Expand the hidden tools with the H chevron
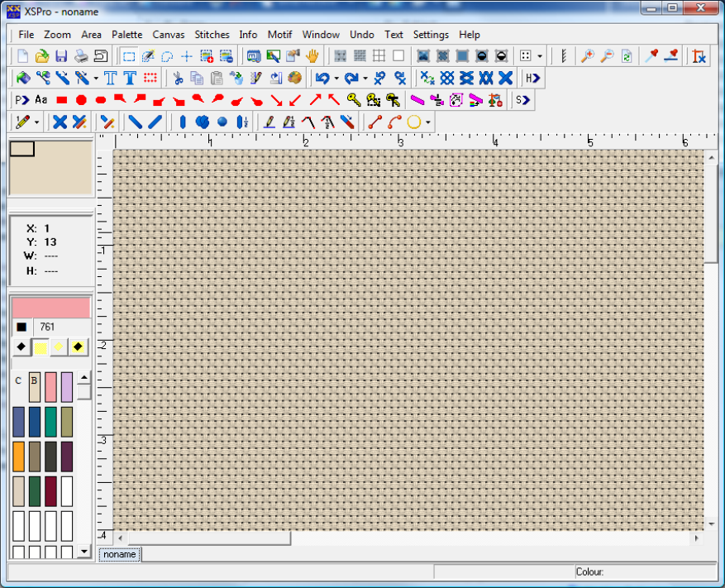This screenshot has width=725, height=588. pos(533,77)
